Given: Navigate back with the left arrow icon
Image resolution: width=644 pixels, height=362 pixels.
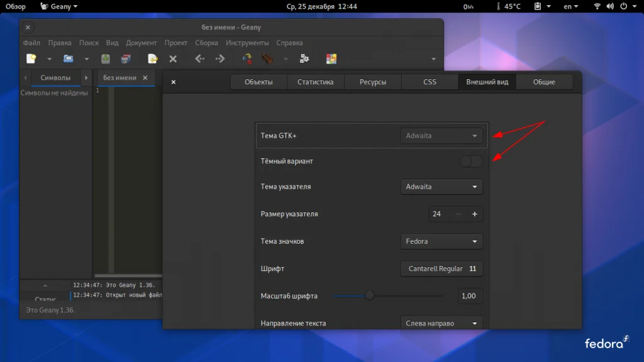Looking at the screenshot, I should (x=199, y=59).
